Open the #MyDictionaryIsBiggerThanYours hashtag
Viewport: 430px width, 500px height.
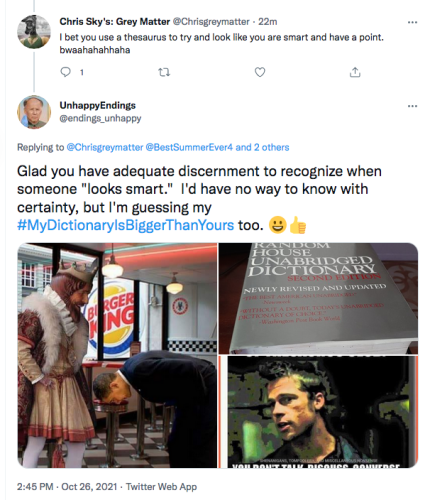125,225
